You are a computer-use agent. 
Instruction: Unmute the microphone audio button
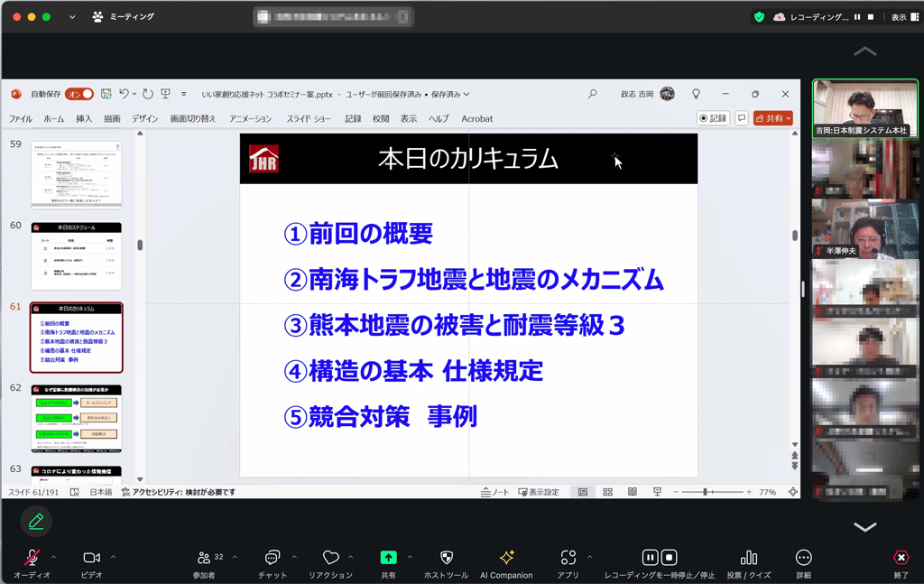[x=32, y=558]
